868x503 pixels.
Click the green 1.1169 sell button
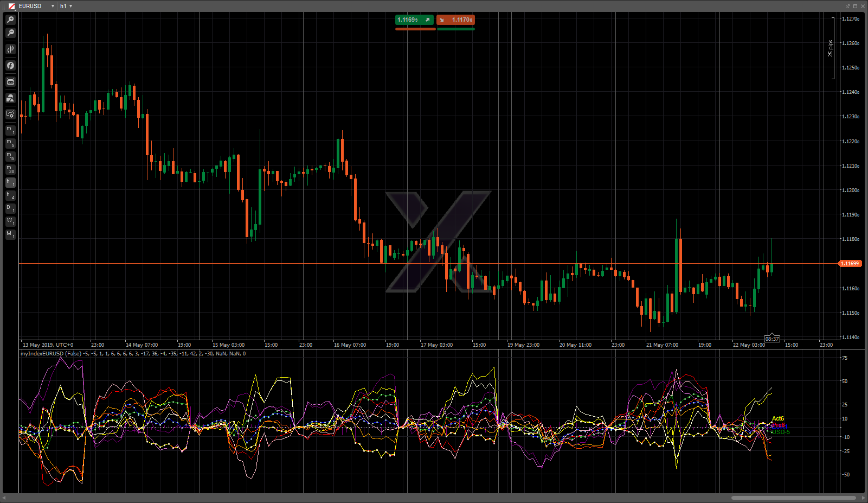click(414, 20)
